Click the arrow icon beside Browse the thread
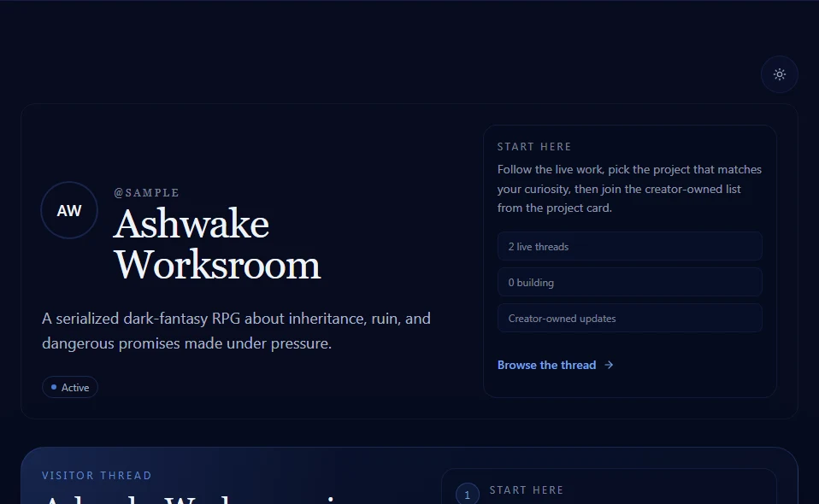Screen dimensions: 819x504 (609, 366)
